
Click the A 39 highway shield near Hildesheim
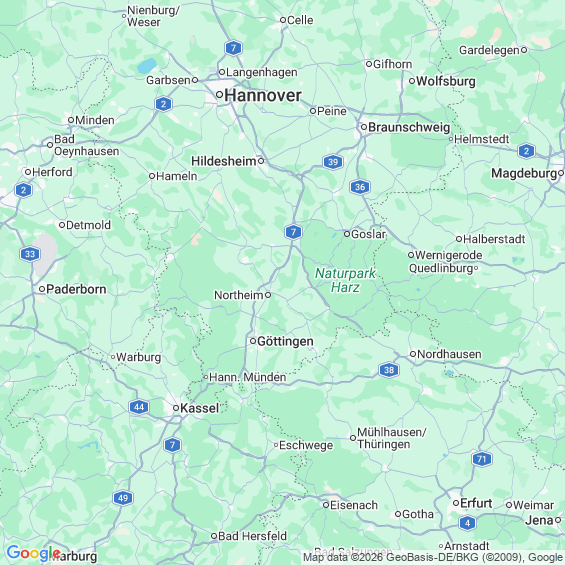click(333, 162)
